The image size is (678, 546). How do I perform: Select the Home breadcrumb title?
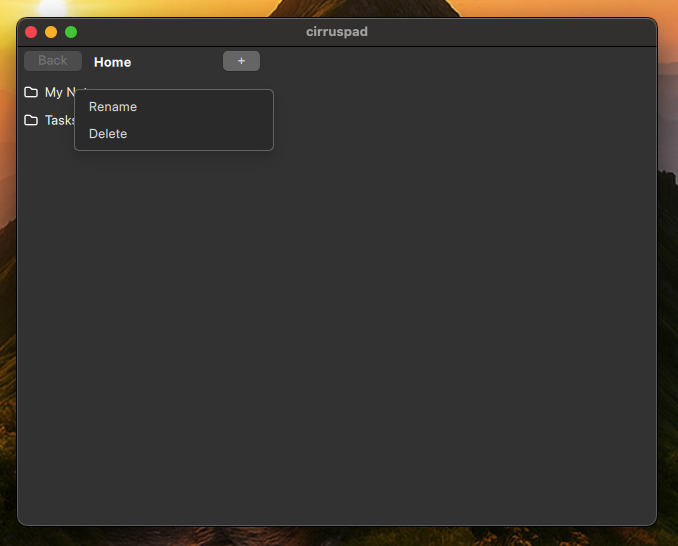(x=112, y=62)
